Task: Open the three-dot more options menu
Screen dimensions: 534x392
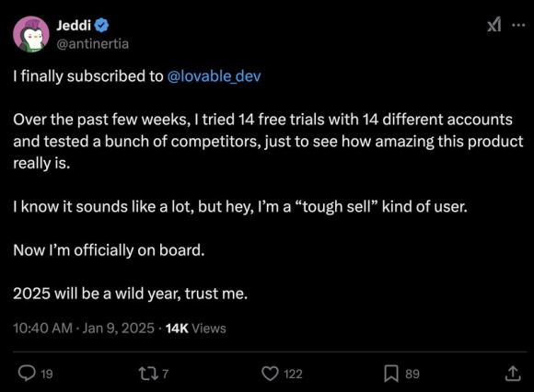Action: click(518, 25)
